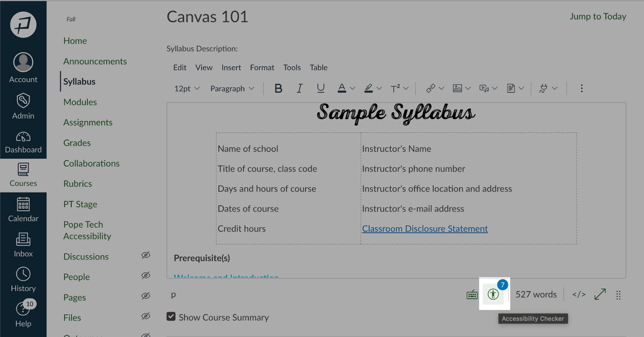Open keyboard shortcuts icon
The height and width of the screenshot is (337, 644).
coord(472,295)
